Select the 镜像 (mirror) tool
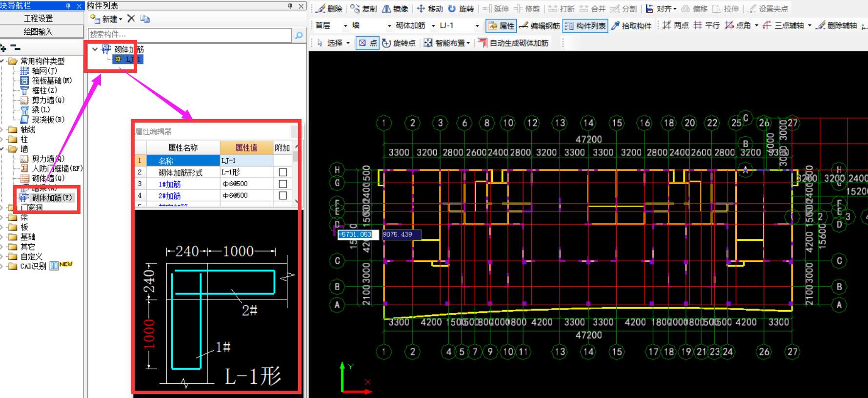Viewport: 868px width, 398px height. (395, 9)
